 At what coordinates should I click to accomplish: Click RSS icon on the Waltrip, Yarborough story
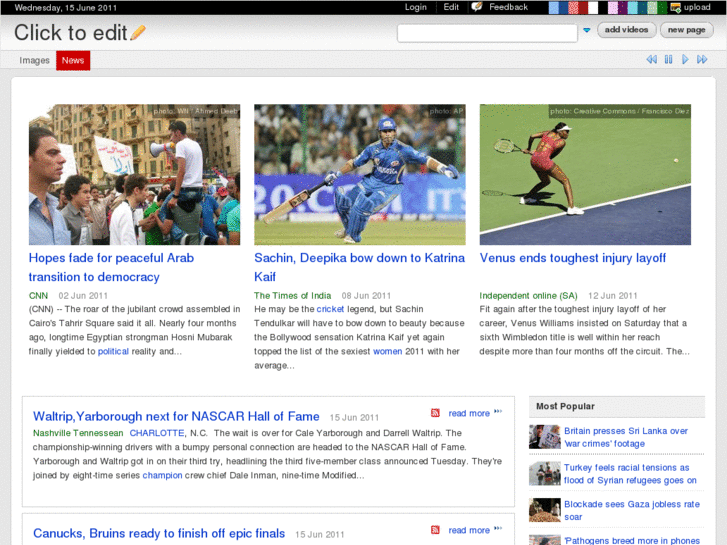point(435,413)
